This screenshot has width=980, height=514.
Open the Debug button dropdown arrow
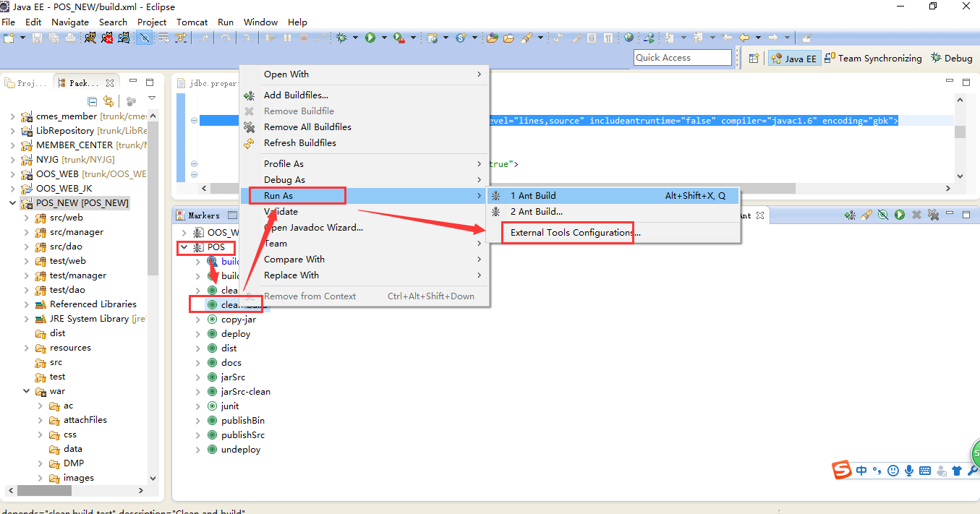click(355, 38)
